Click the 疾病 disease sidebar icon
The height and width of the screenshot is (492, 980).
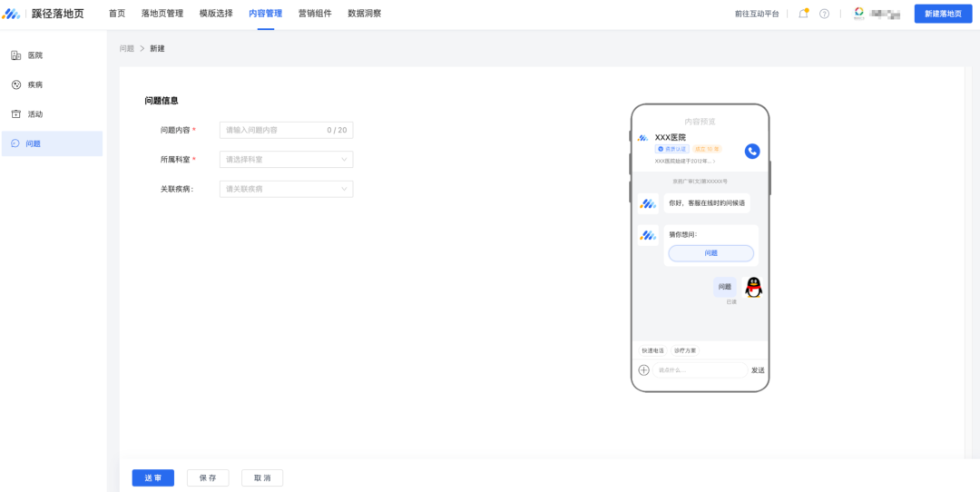(x=15, y=84)
